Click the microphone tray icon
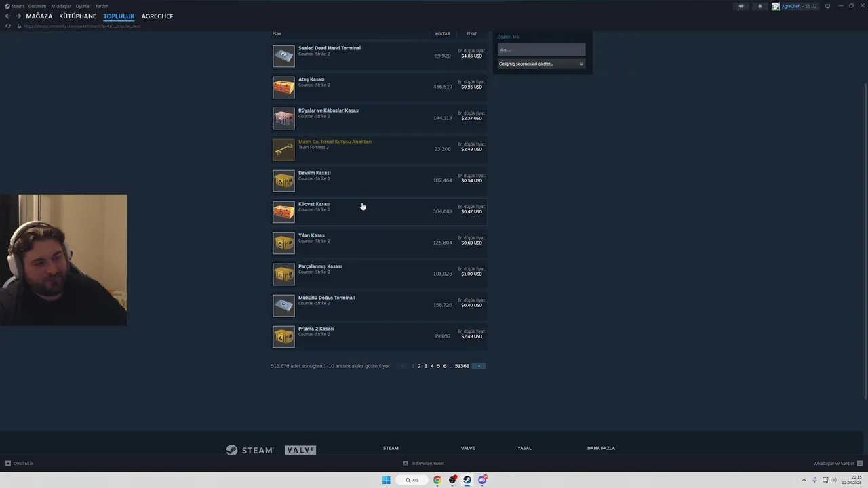 point(815,480)
